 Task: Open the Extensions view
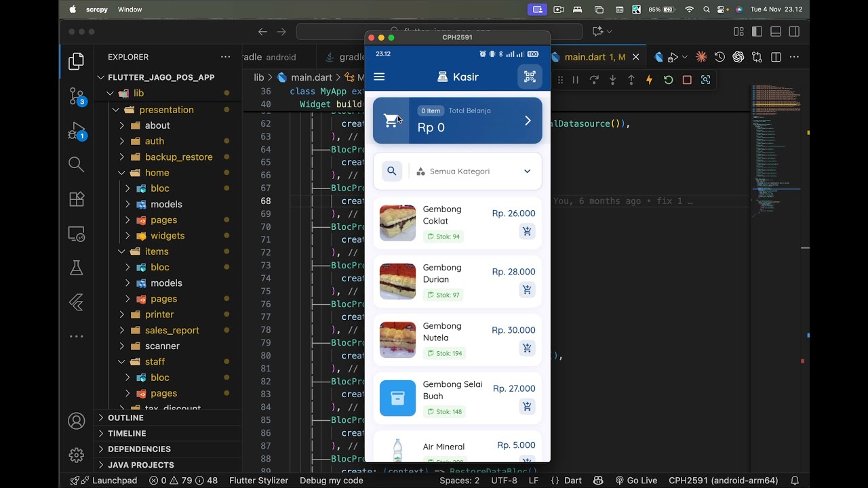pos(77,199)
